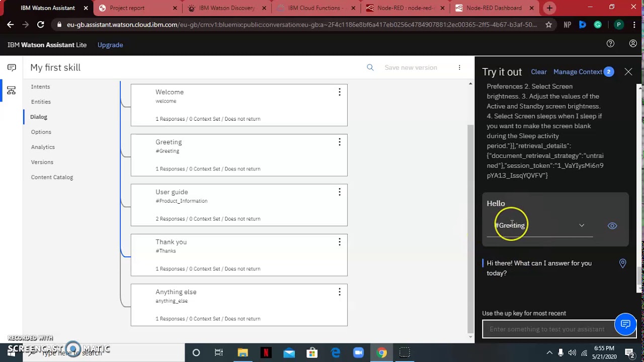Open the User guide dialog node
Viewport: 644px width, 362px height.
coord(239,205)
